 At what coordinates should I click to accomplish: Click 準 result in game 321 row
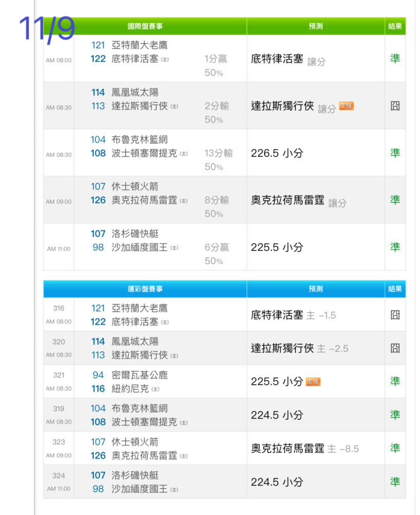395,381
